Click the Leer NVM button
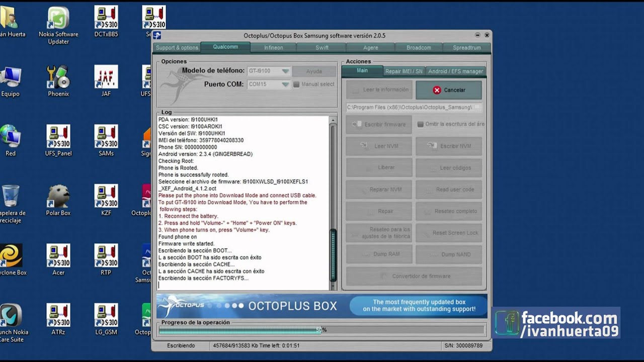This screenshot has width=644, height=362. [379, 146]
